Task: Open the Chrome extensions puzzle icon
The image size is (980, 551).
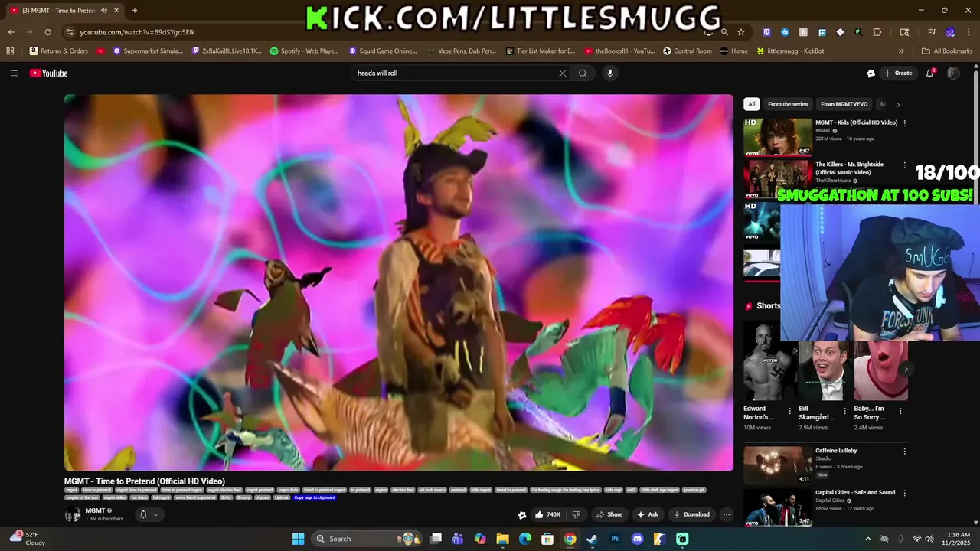Action: pyautogui.click(x=877, y=32)
